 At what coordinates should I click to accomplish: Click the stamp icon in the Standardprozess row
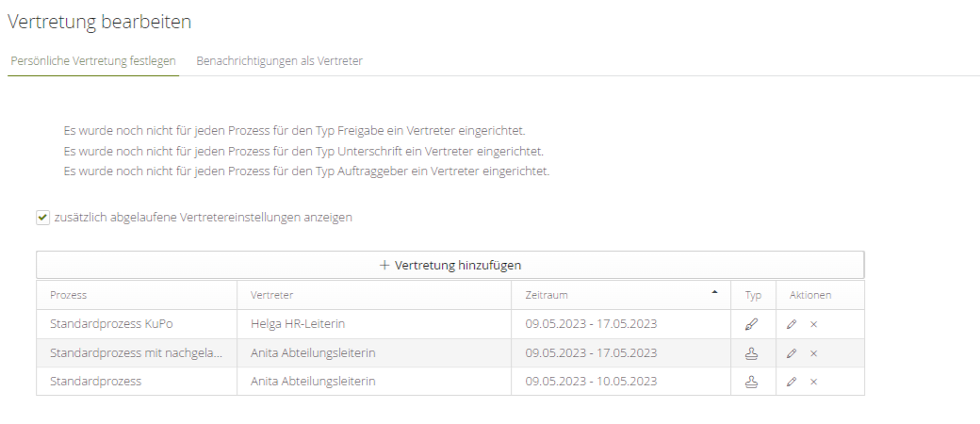tap(751, 382)
